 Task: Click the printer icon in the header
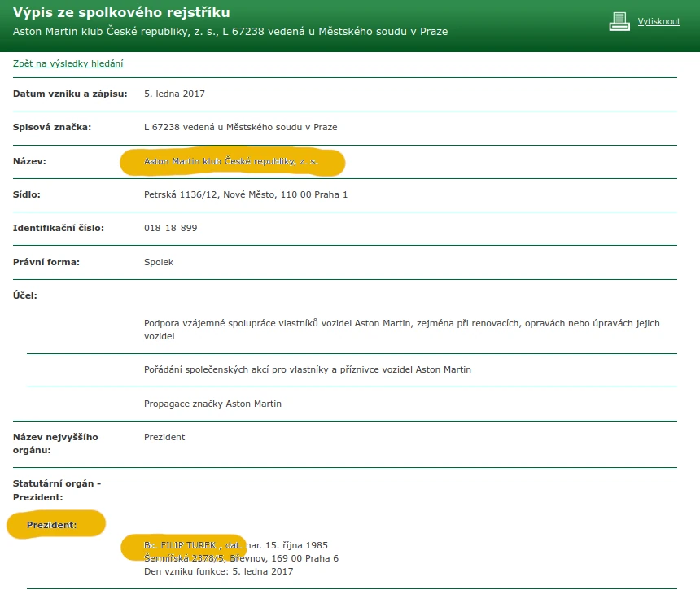click(x=619, y=21)
